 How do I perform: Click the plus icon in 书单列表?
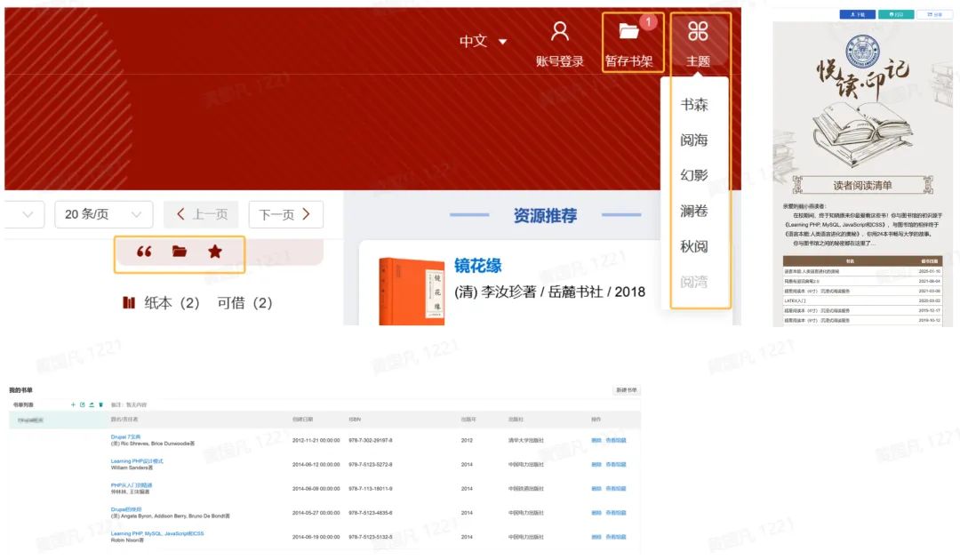pos(73,405)
